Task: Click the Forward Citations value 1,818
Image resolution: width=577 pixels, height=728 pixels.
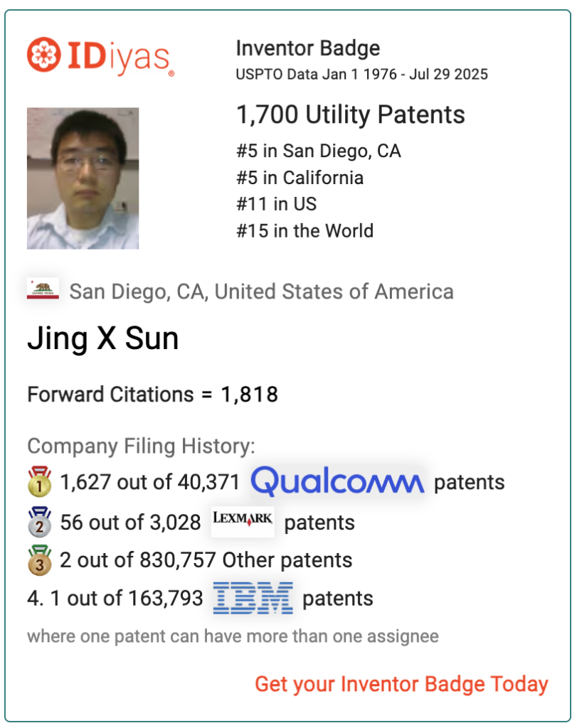Action: click(250, 395)
